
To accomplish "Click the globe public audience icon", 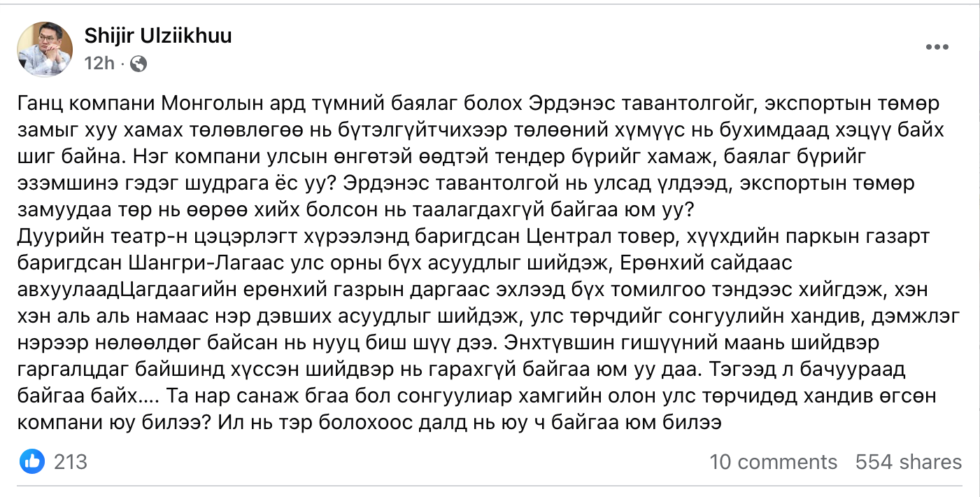I will point(139,64).
